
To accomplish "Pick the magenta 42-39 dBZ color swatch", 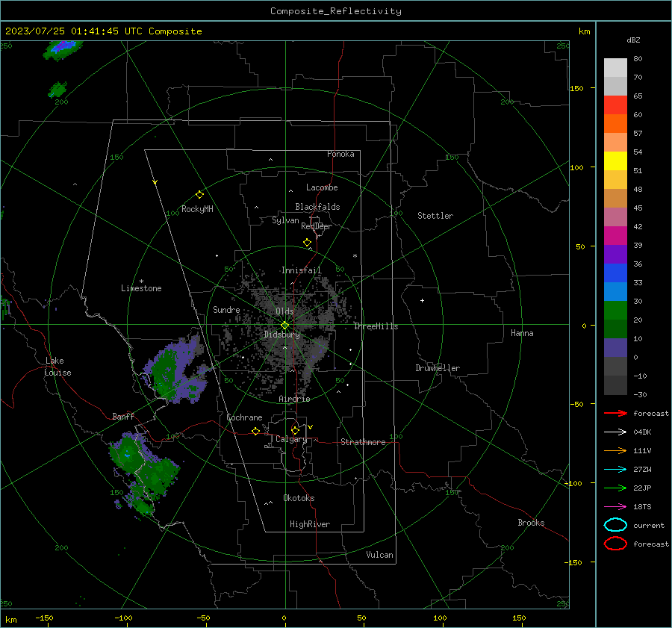I will (615, 236).
